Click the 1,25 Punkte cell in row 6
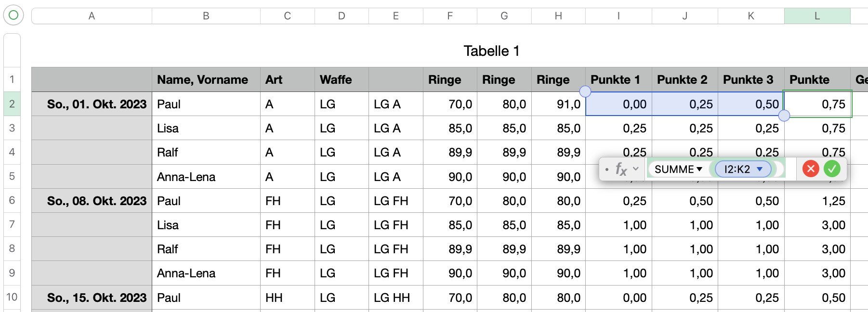 (833, 201)
